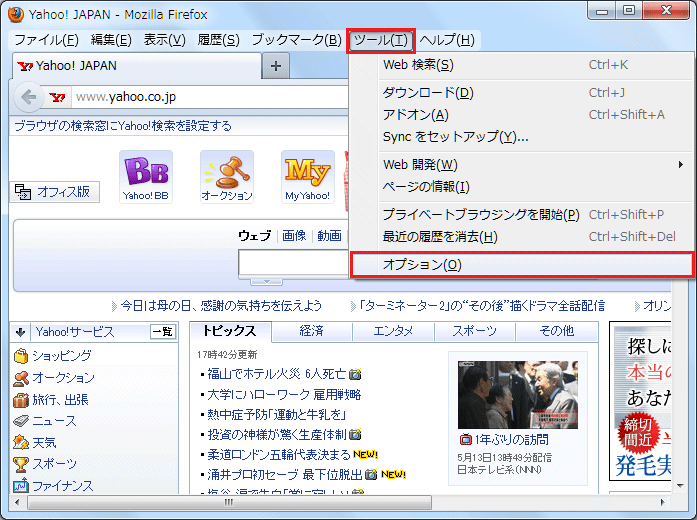Expand the dropdown below the search box
This screenshot has width=697, height=520.
tap(266, 281)
